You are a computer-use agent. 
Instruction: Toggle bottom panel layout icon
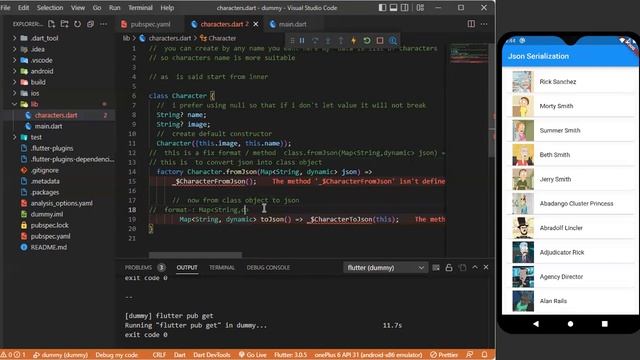[393, 7]
